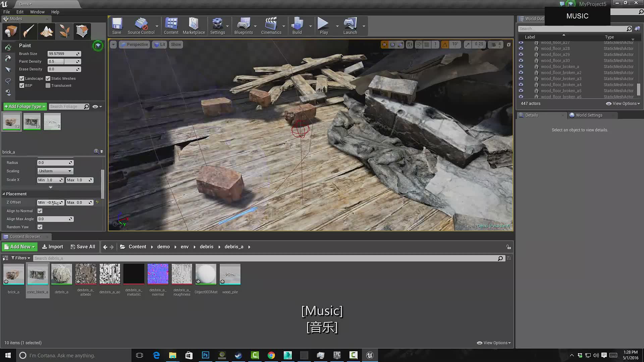Select the brick_a asset thumbnail
Image resolution: width=644 pixels, height=362 pixels.
14,274
